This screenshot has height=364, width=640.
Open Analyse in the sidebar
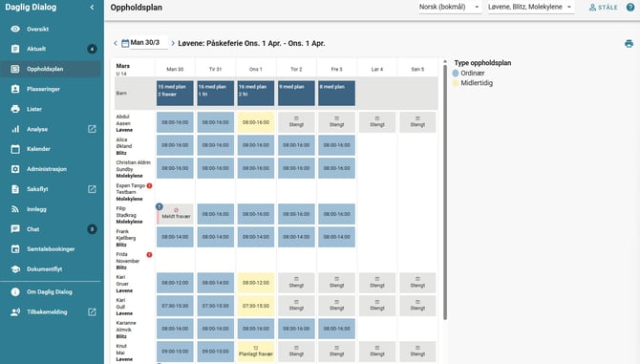[51, 129]
